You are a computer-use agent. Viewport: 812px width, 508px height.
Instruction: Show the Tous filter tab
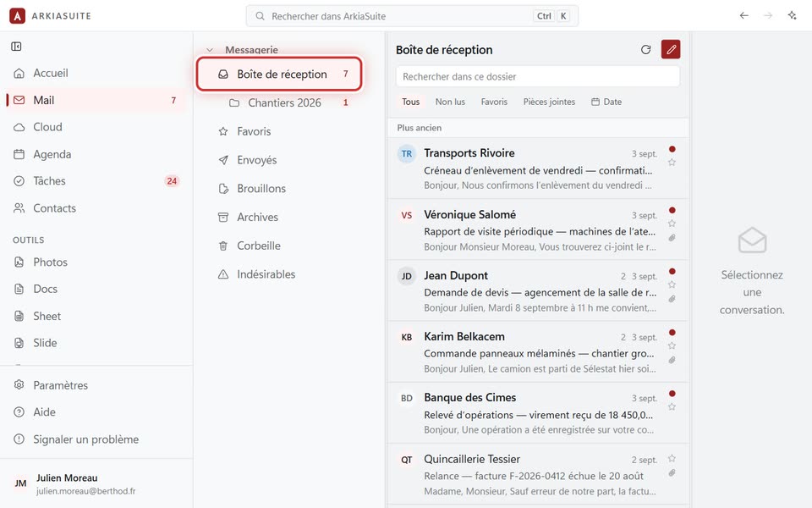click(411, 102)
